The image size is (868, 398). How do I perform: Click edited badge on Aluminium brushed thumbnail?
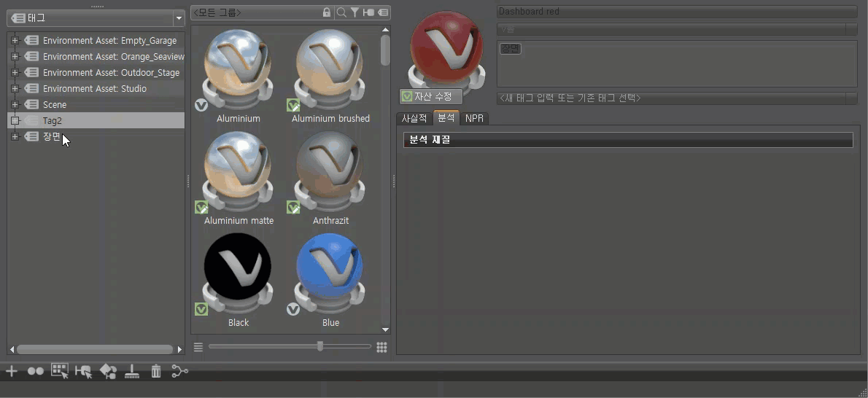point(292,105)
